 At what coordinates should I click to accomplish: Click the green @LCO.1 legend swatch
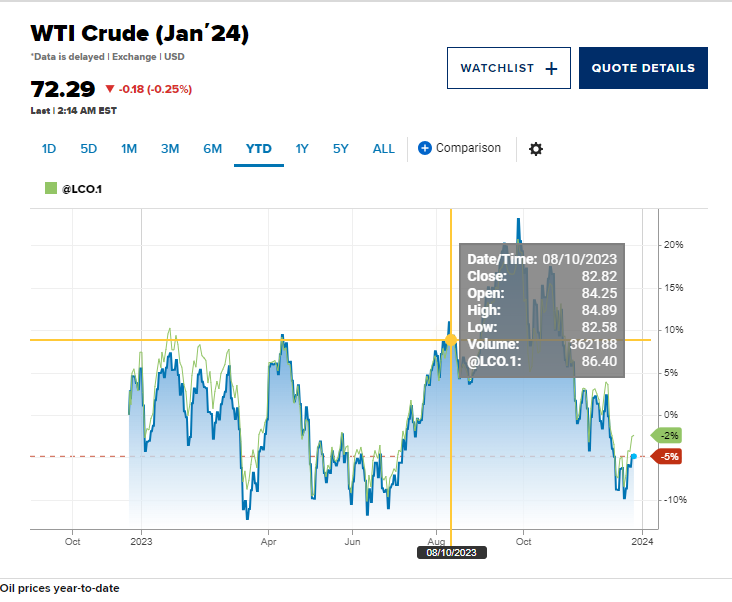51,187
